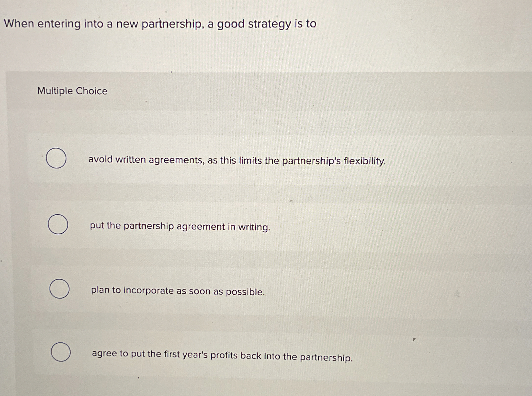
Task: Choose the 'put the partnership agreement in writing' radio
Action: pyautogui.click(x=58, y=224)
